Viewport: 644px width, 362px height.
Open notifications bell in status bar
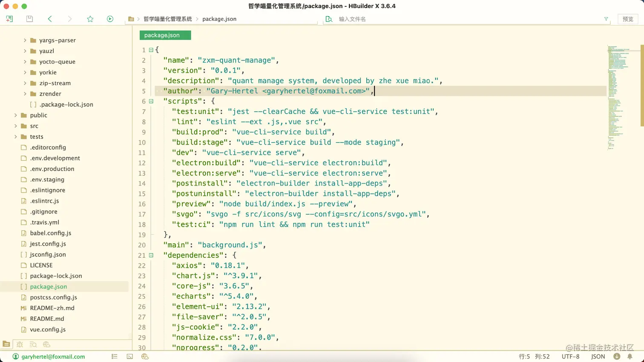click(630, 356)
